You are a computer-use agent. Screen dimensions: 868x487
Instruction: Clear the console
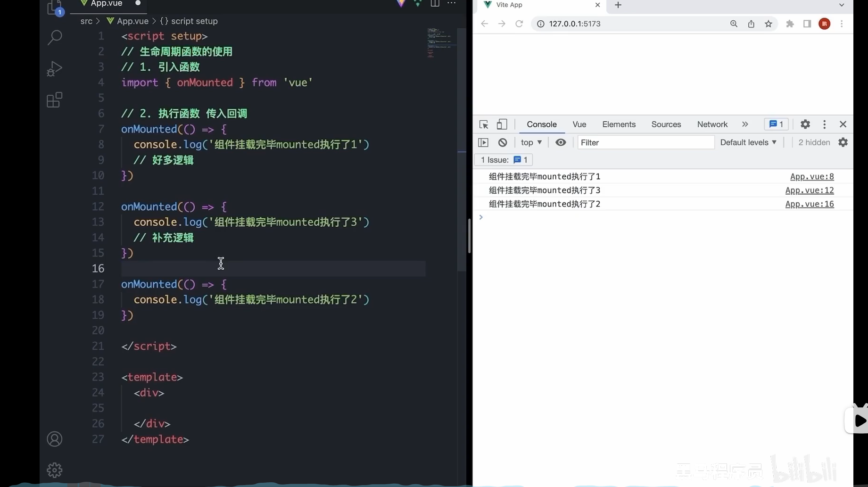pos(503,142)
